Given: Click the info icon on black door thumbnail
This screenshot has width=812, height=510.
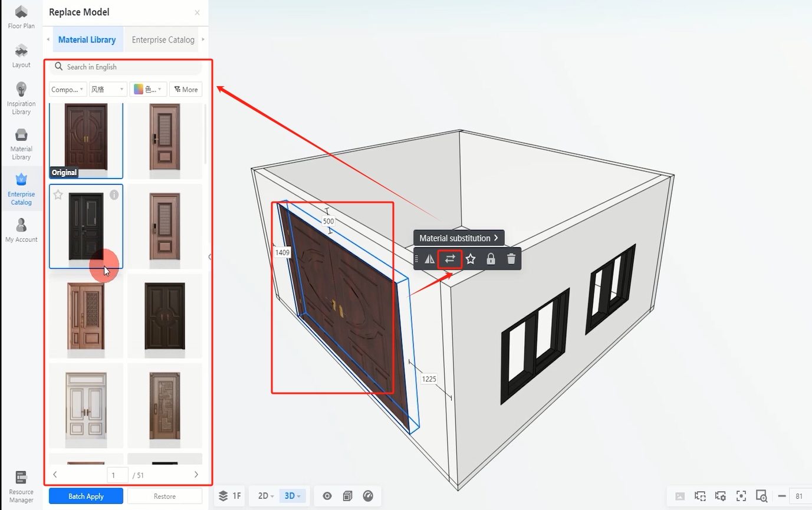Looking at the screenshot, I should pos(114,195).
